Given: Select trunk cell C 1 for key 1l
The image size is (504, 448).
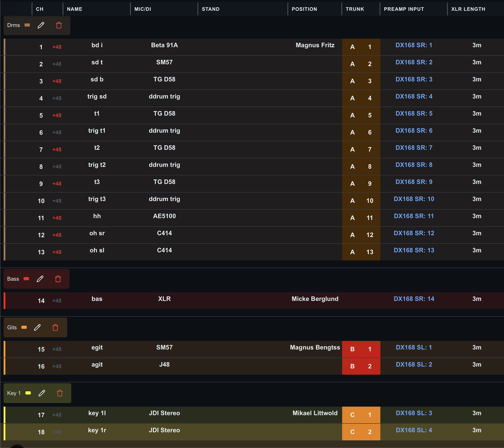Looking at the screenshot, I should pyautogui.click(x=361, y=415).
